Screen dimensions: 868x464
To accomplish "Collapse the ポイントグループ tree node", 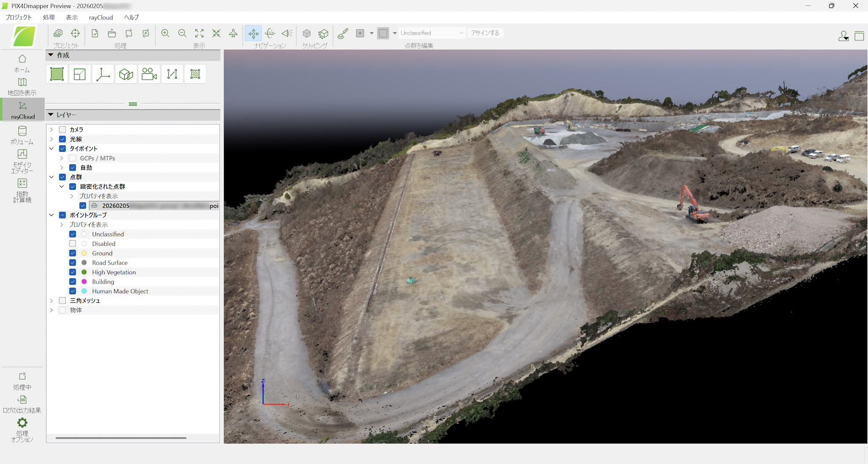I will click(52, 215).
